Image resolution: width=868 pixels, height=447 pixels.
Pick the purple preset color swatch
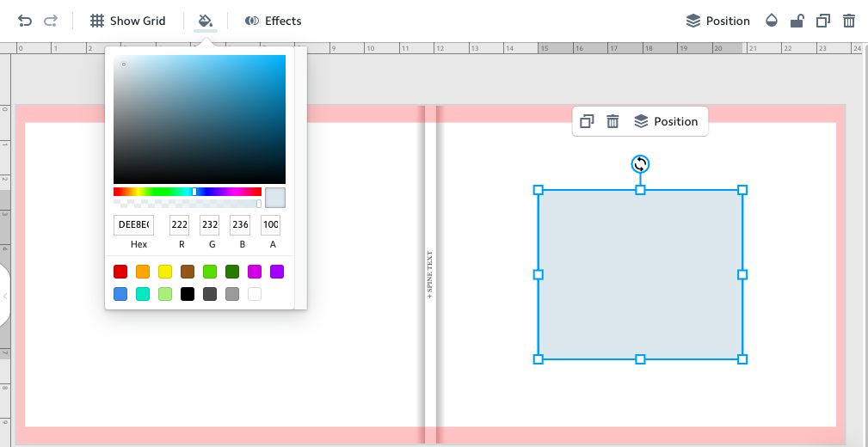(277, 272)
